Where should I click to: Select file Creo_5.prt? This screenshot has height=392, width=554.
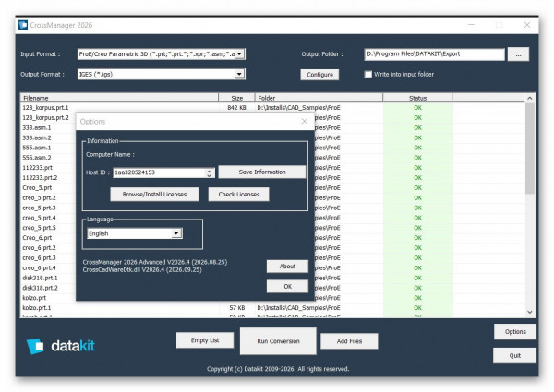[x=37, y=188]
